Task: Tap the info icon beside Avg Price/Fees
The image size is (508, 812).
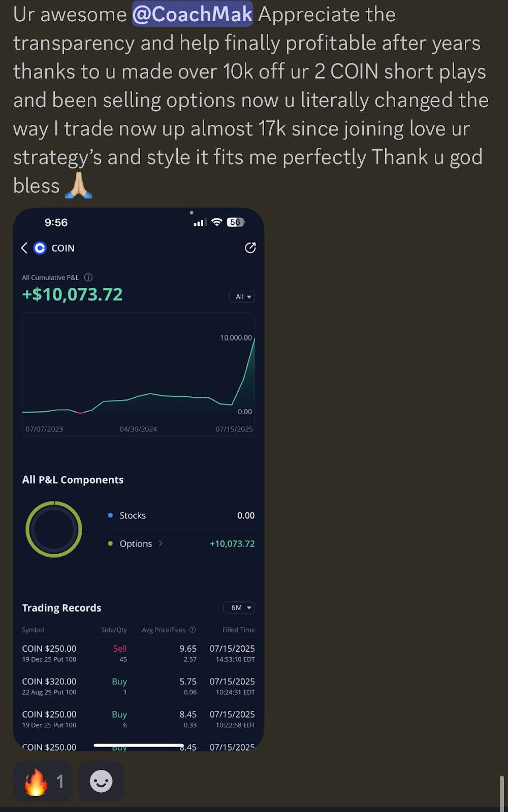Action: (193, 630)
